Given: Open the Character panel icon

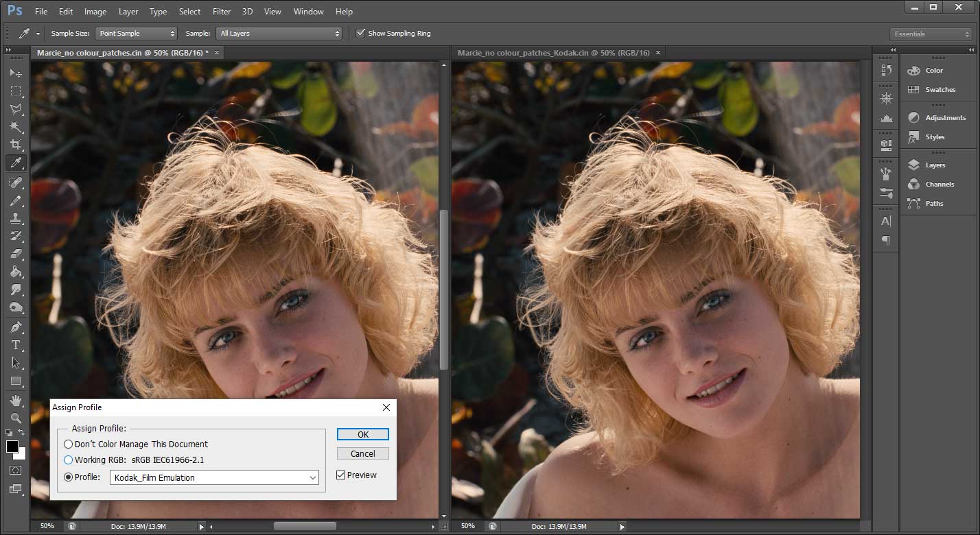Looking at the screenshot, I should tap(886, 221).
